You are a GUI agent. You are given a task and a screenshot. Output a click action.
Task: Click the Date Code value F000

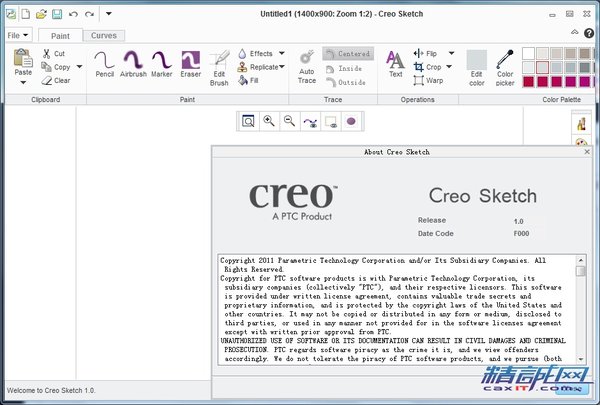click(521, 234)
